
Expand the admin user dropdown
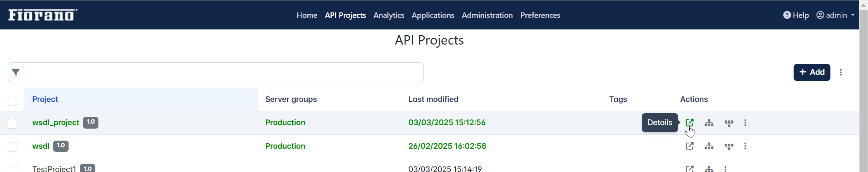(x=835, y=15)
